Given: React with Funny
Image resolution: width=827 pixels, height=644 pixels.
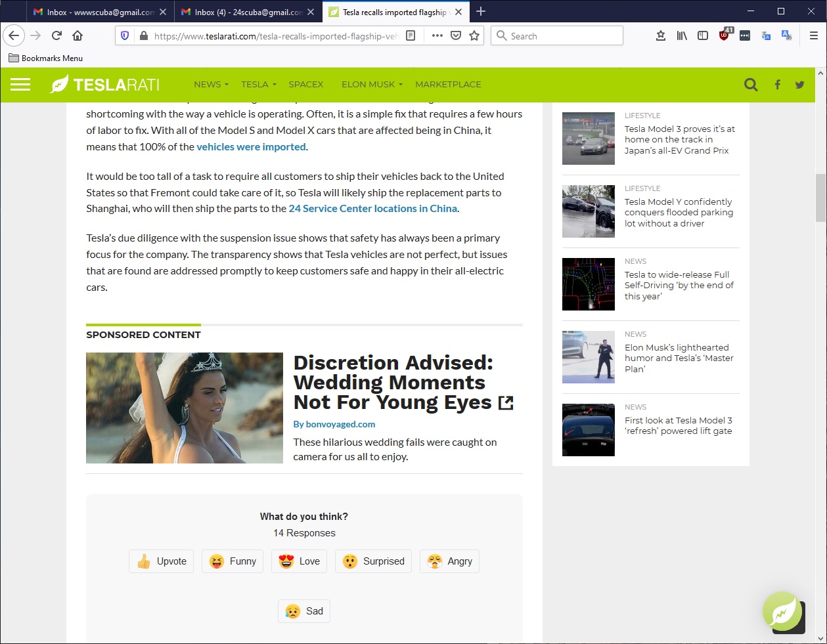Looking at the screenshot, I should click(233, 561).
